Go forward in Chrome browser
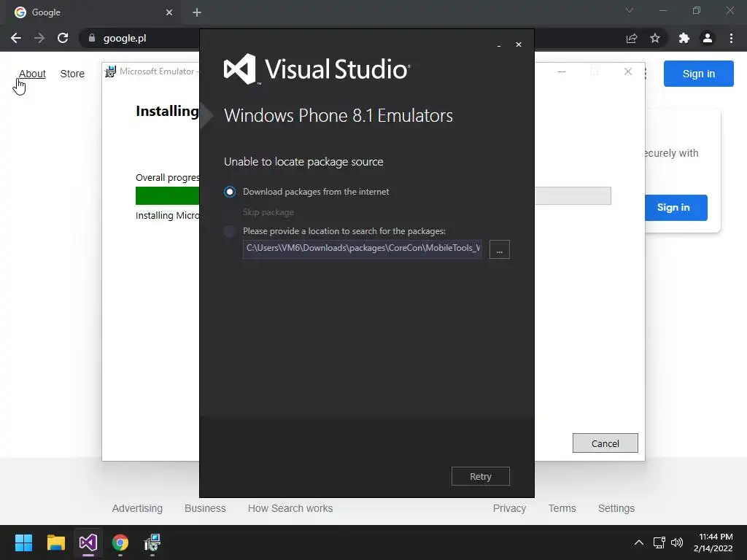 39,38
